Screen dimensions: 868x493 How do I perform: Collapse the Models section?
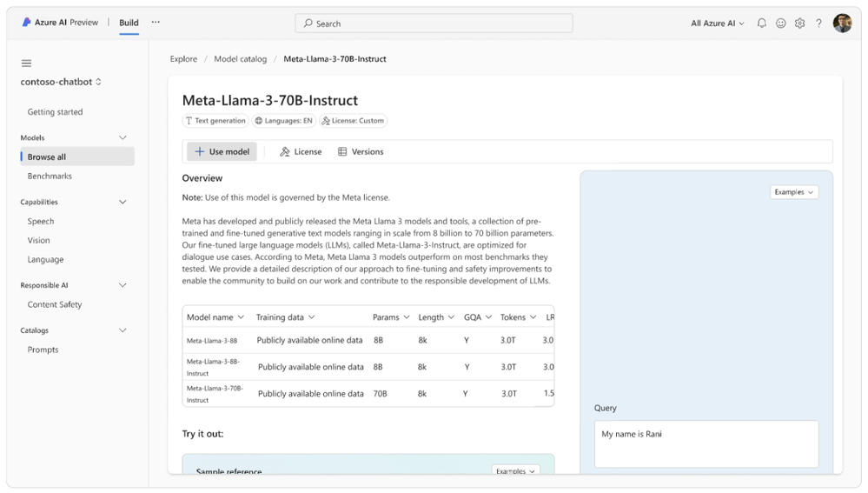click(123, 137)
